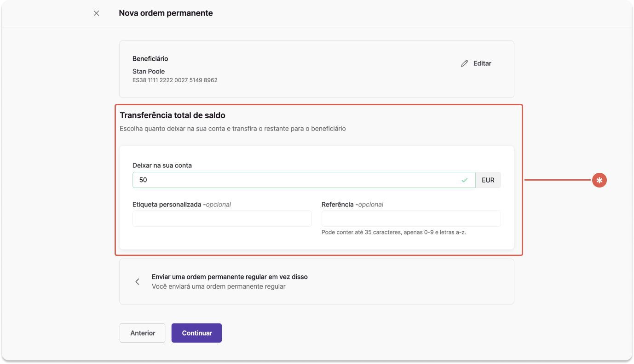Viewport: 634px width, 364px height.
Task: Select Enviar uma ordem permanente regular option
Action: (x=317, y=282)
